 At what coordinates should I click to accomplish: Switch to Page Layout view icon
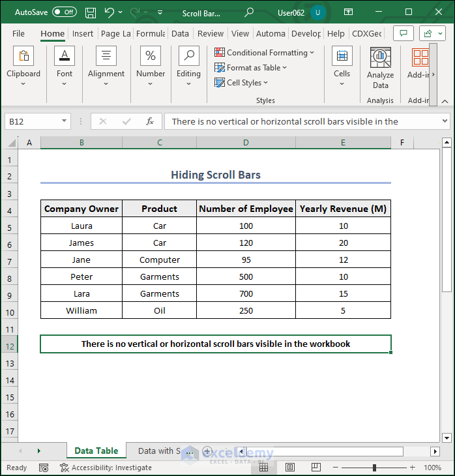(x=290, y=468)
